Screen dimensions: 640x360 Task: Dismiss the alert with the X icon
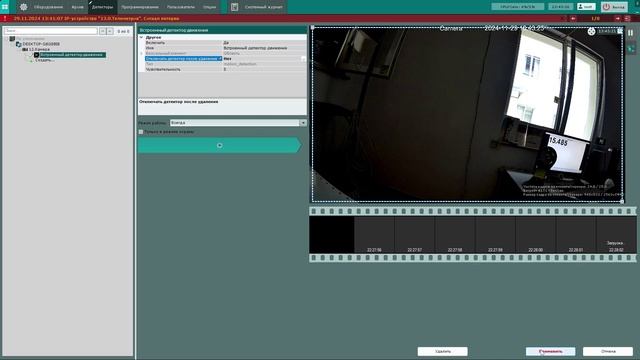click(564, 18)
